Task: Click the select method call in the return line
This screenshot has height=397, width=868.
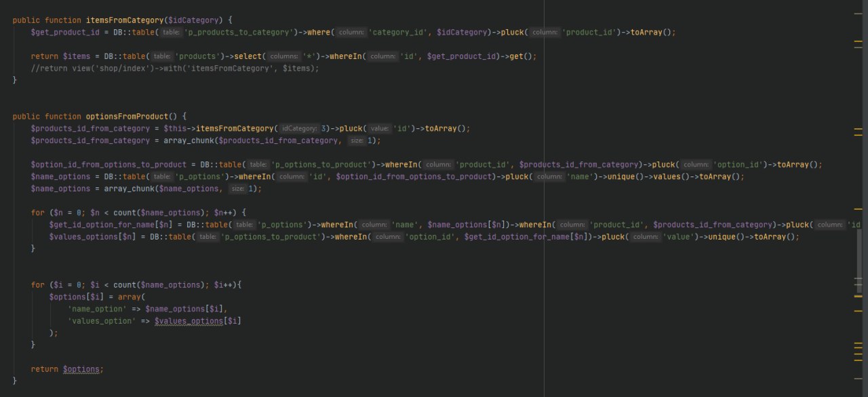Action: pos(247,56)
